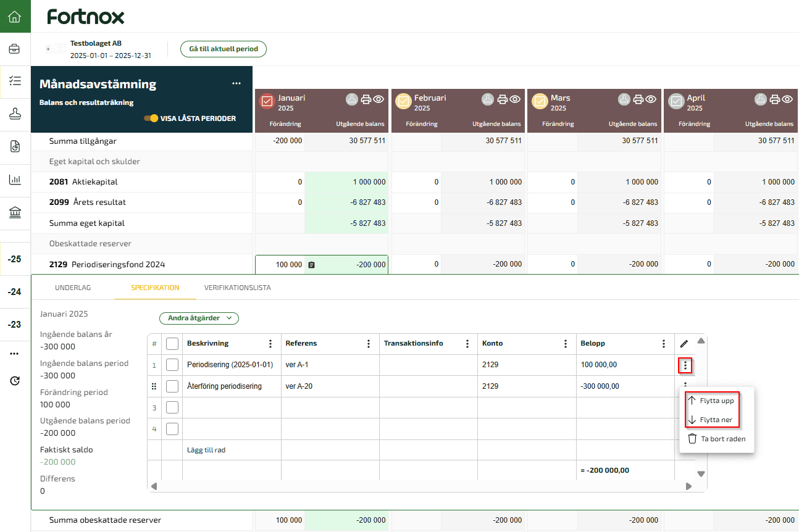Open the bar chart reports icon

click(15, 180)
